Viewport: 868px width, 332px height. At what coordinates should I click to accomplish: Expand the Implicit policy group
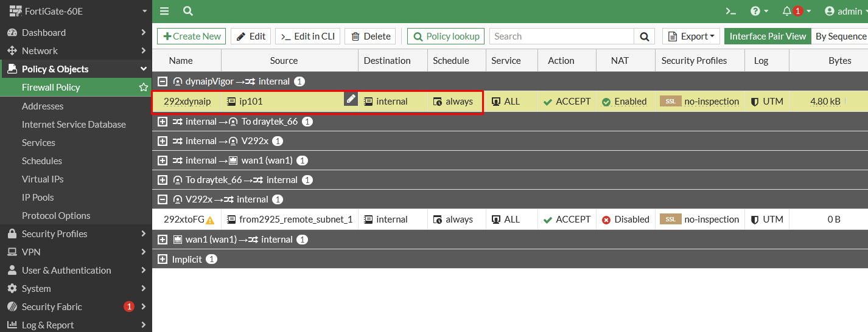[x=163, y=259]
